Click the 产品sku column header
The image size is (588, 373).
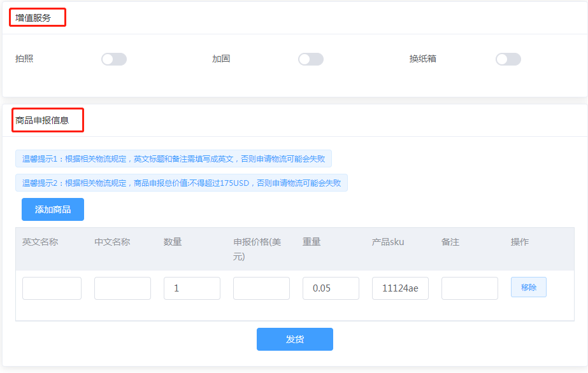pyautogui.click(x=388, y=242)
